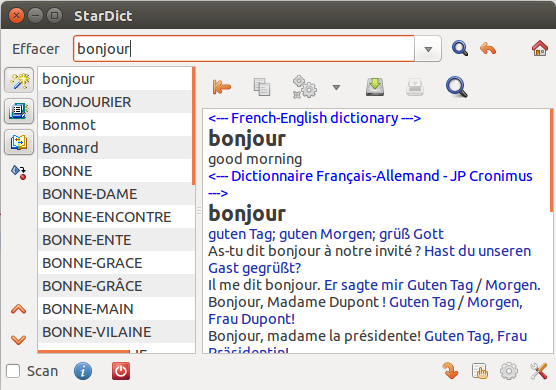Screen dimensions: 556x390
Task: Click the blue info about icon
Action: [x=83, y=371]
